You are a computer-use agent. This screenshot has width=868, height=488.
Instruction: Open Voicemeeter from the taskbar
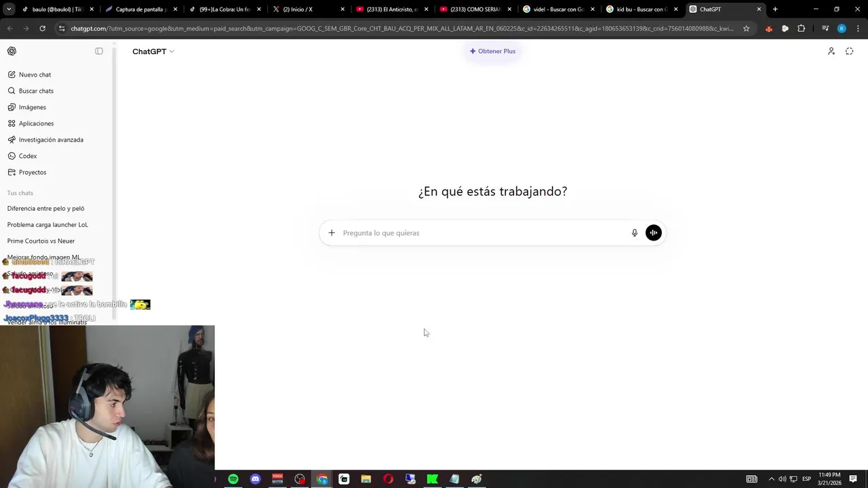277,479
